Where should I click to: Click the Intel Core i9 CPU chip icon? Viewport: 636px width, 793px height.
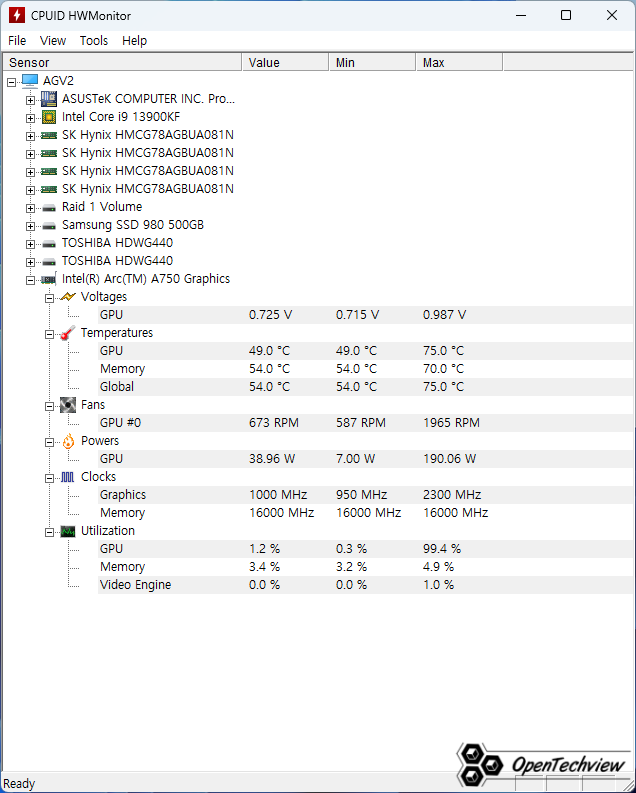[x=49, y=117]
